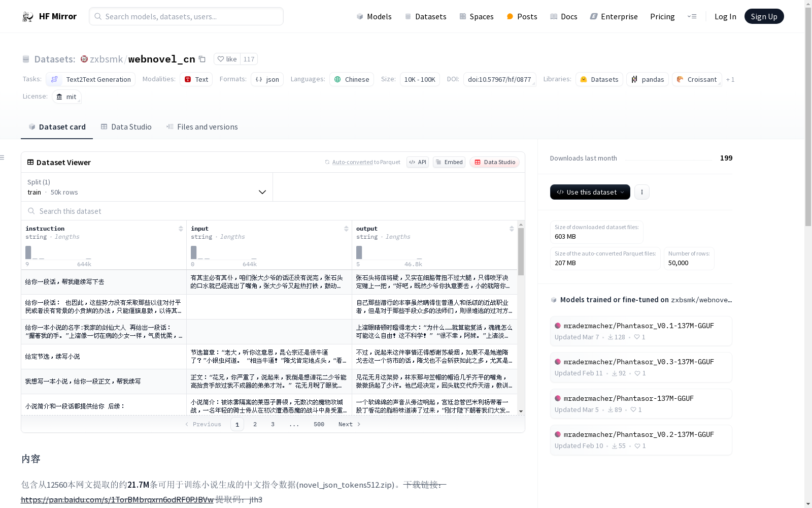Filter by the Text modality tag
This screenshot has height=508, width=812.
tap(196, 79)
